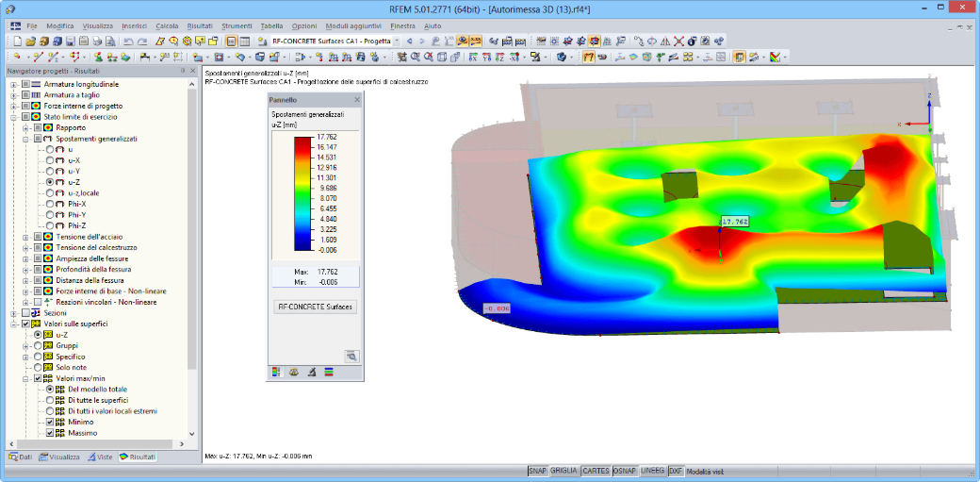Click the Open folder icon in toolbar
This screenshot has height=482, width=980.
pos(31,42)
